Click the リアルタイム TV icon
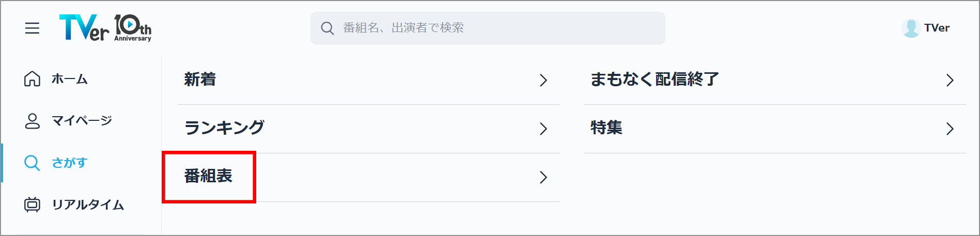 32,204
